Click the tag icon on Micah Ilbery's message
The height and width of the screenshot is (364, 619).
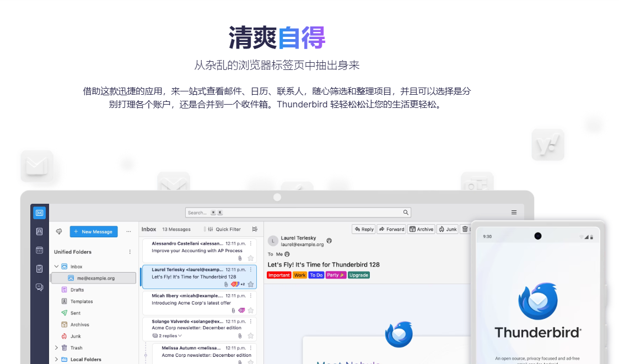(x=241, y=311)
